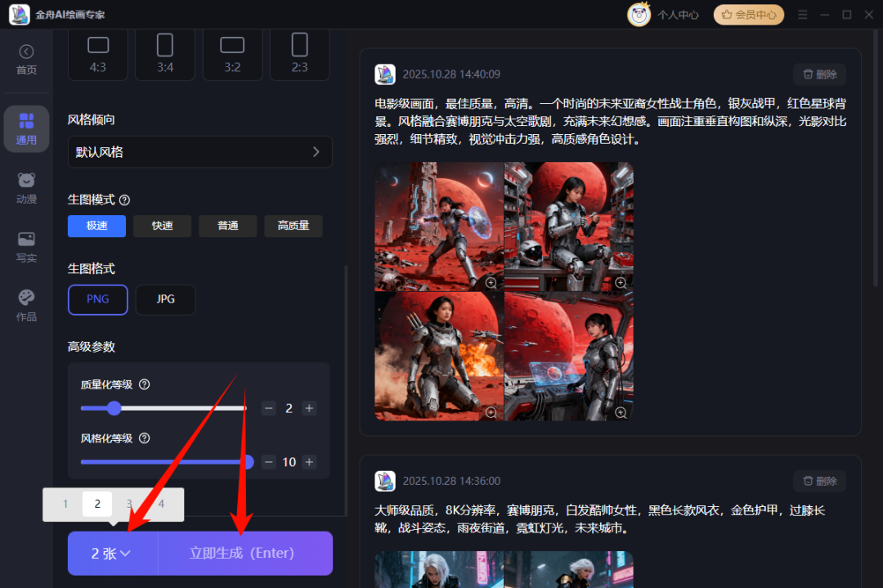
Task: Zoom the bottom-right warrior image via magnifier
Action: tap(621, 413)
